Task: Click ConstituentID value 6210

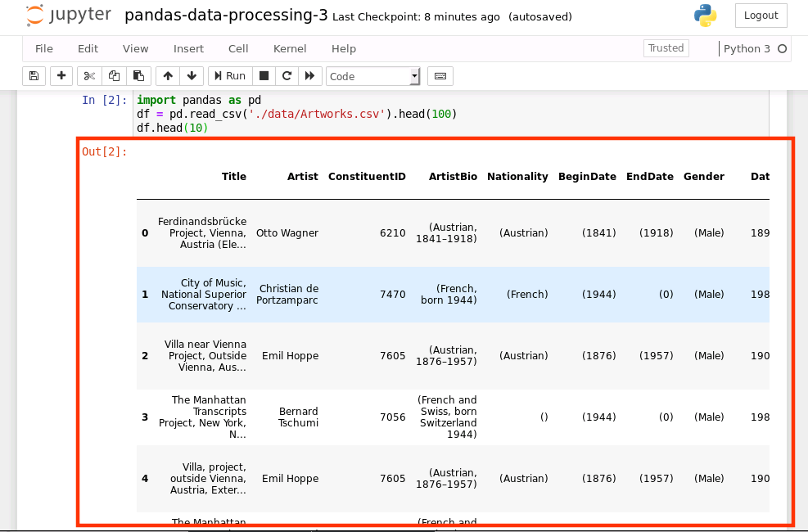Action: tap(393, 233)
